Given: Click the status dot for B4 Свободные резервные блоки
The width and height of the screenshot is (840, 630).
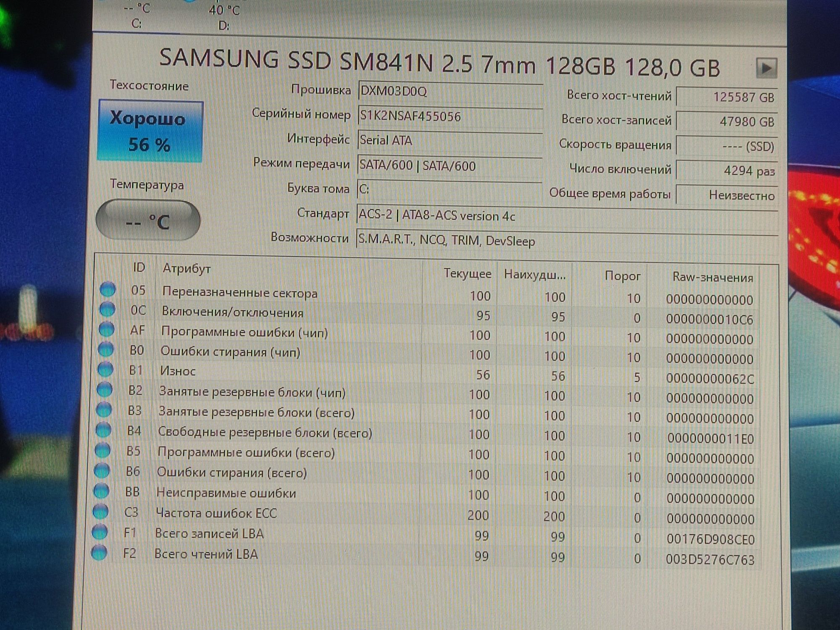Looking at the screenshot, I should (103, 430).
